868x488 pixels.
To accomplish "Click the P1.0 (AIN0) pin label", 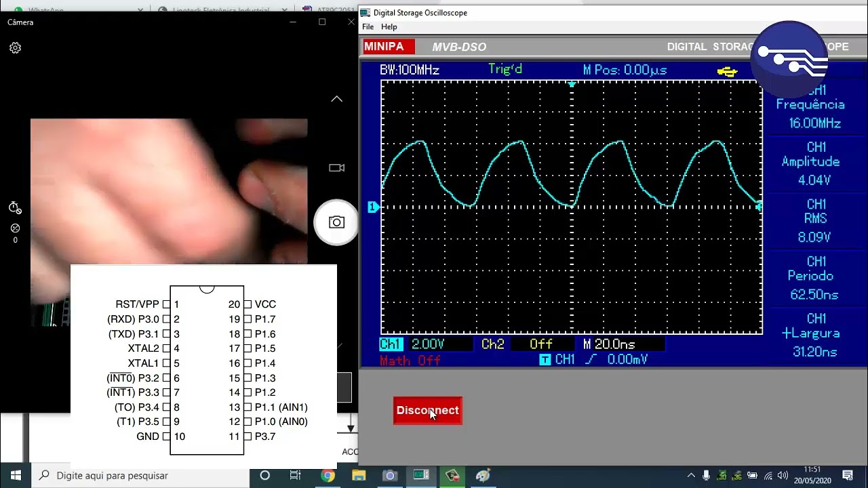I will tap(281, 422).
